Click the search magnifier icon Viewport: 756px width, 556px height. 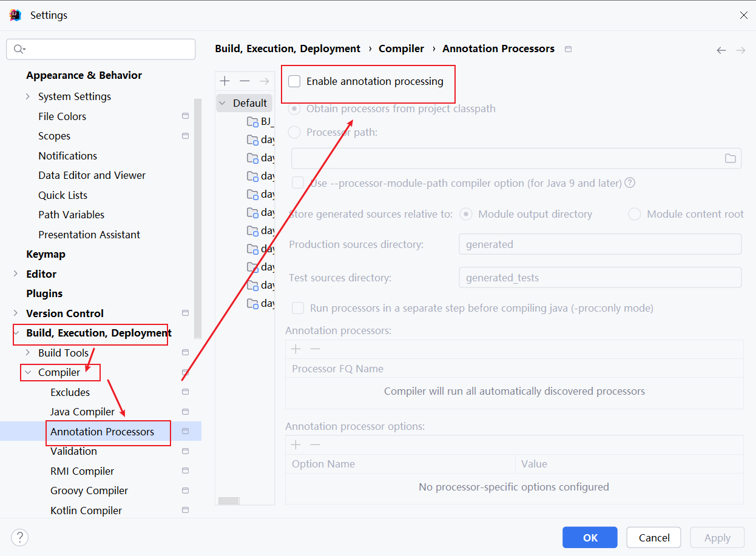19,49
